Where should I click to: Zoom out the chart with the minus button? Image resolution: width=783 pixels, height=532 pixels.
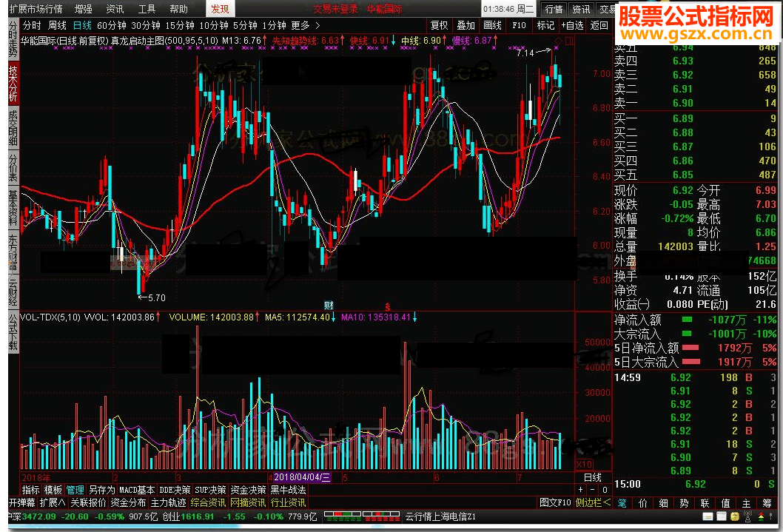click(x=593, y=490)
